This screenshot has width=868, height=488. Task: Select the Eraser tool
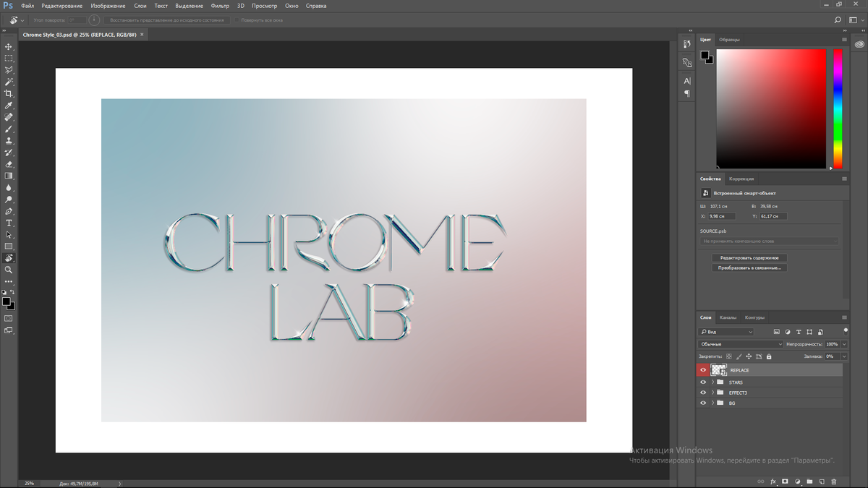click(x=9, y=164)
